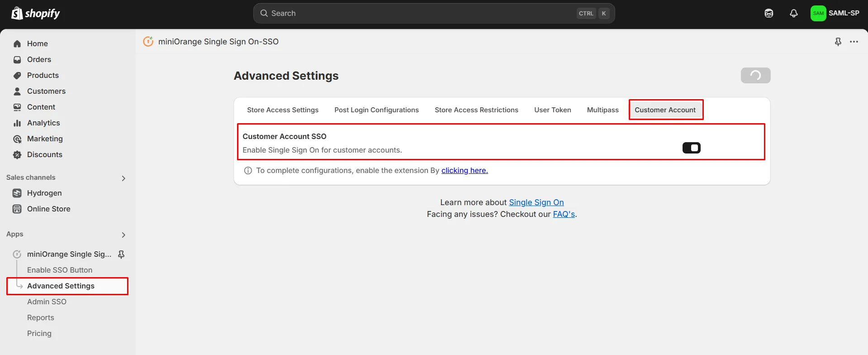Open Pricing page in sidebar
The height and width of the screenshot is (355, 868).
coord(39,333)
